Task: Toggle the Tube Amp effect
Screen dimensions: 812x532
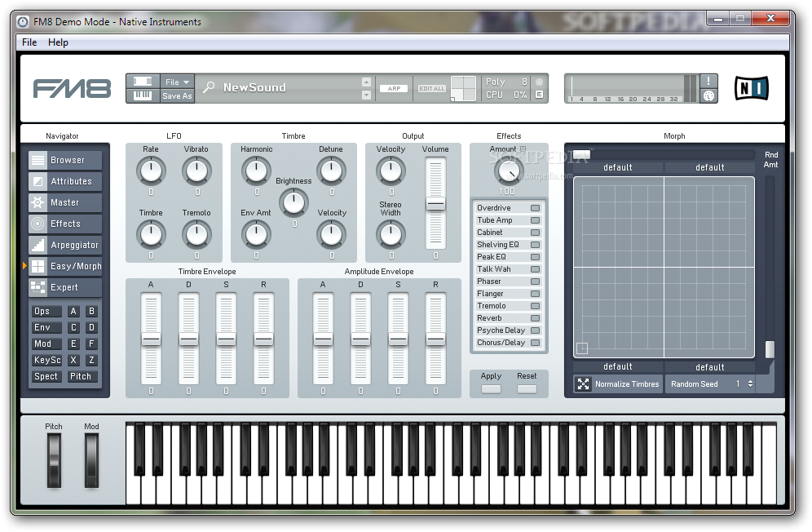Action: 535,220
